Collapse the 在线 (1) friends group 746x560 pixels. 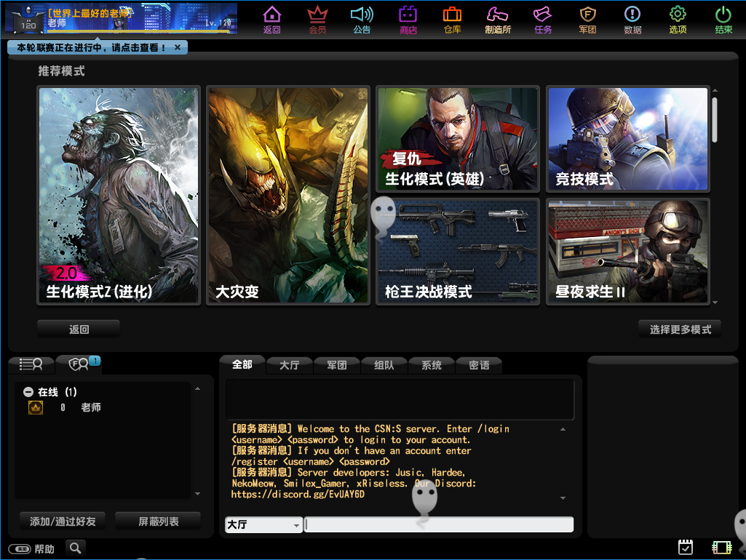pos(28,392)
